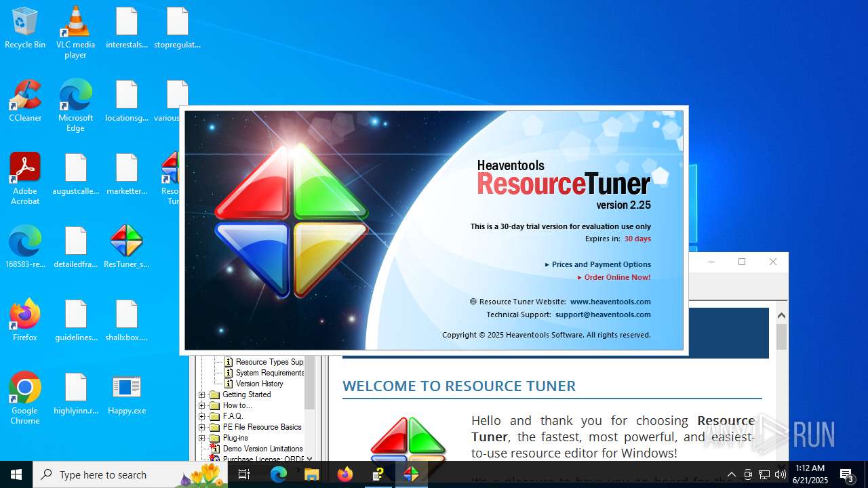Select the Adobe Acrobat desktop icon
The height and width of the screenshot is (488, 868).
pos(25,178)
